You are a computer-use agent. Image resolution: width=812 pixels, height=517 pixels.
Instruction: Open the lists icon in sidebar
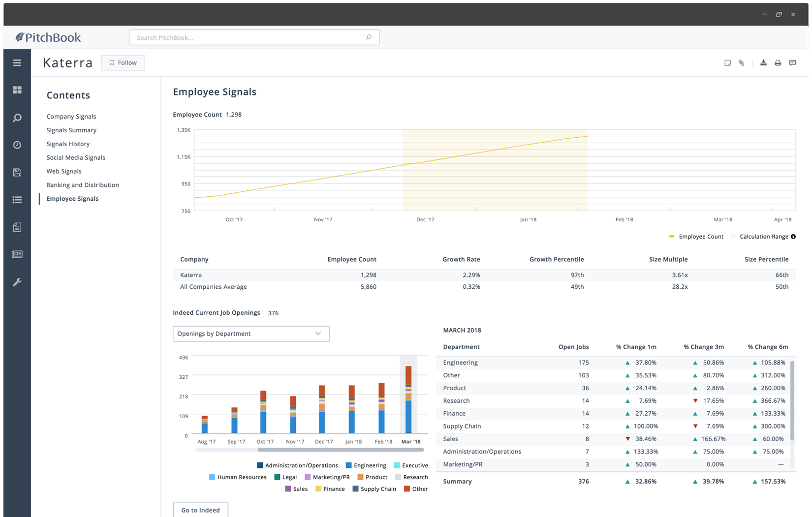17,200
